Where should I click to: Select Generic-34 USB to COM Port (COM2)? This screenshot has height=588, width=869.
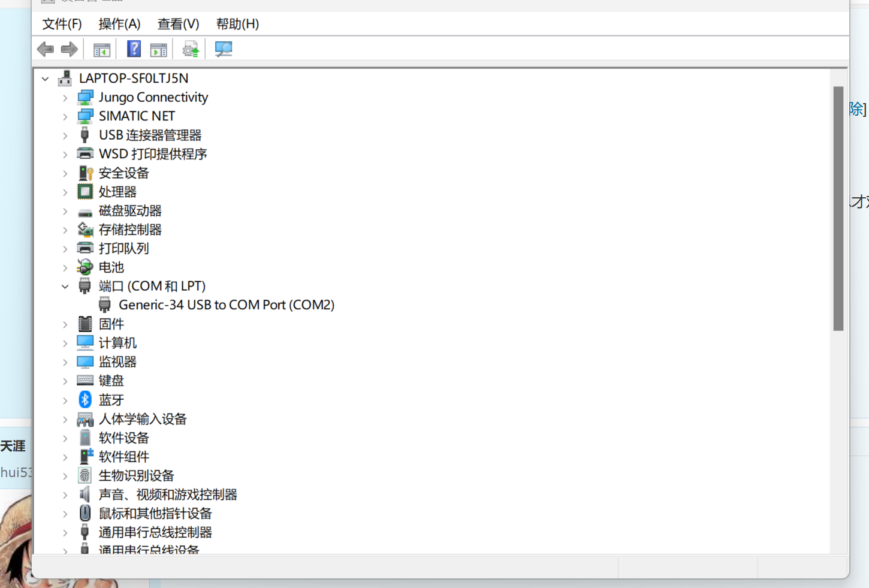[226, 305]
